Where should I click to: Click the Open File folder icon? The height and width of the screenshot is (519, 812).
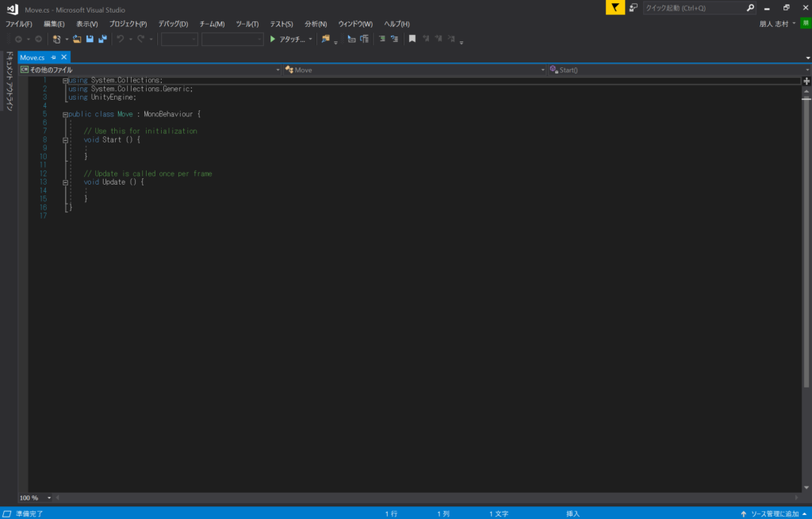[x=77, y=39]
